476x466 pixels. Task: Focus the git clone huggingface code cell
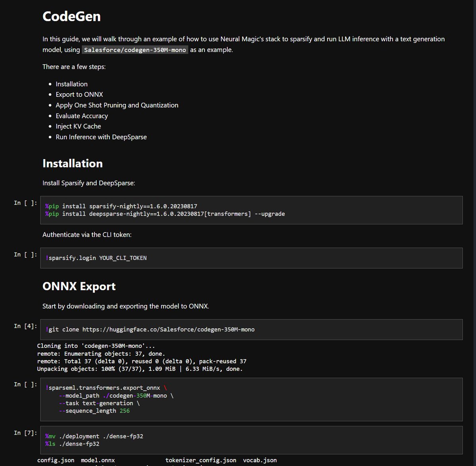[251, 329]
